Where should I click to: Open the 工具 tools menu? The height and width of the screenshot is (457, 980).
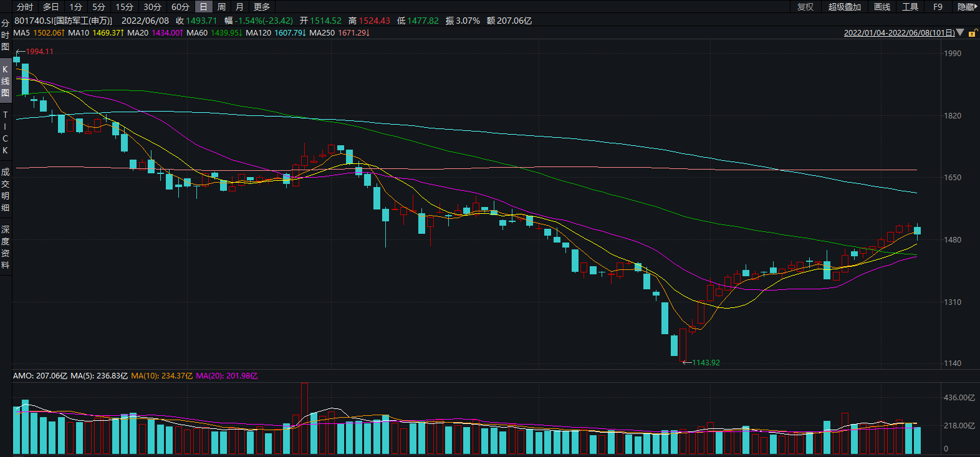[x=910, y=7]
